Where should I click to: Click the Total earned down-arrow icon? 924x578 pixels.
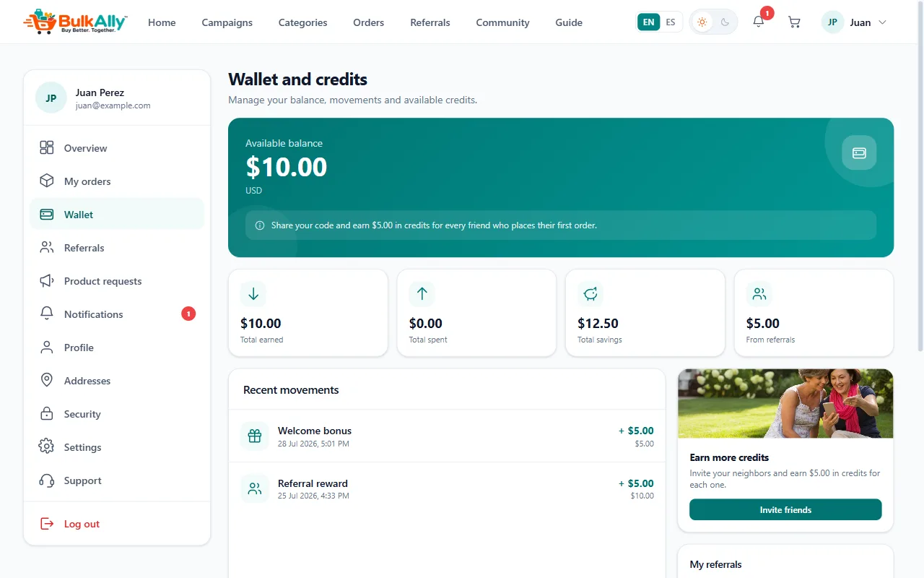click(253, 294)
